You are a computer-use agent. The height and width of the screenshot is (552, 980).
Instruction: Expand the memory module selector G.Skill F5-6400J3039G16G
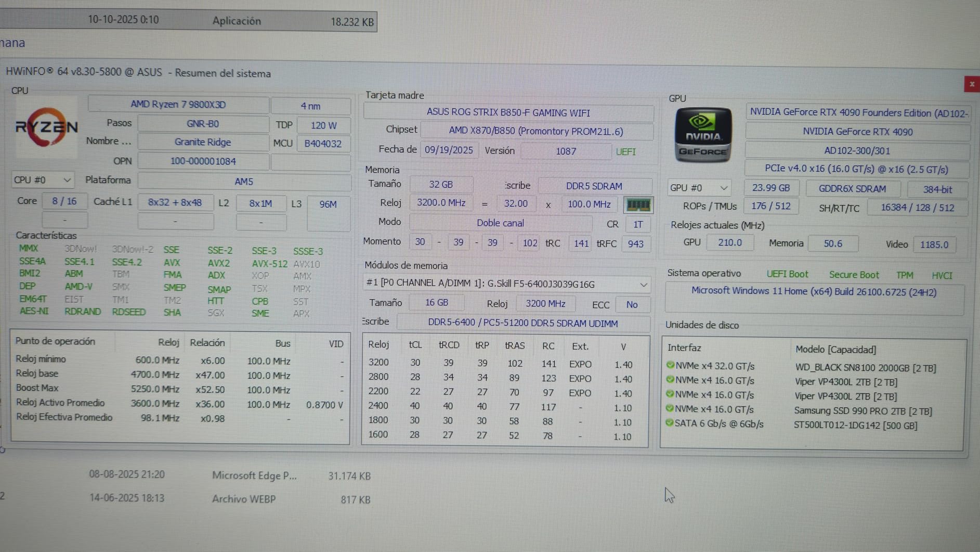(x=506, y=284)
